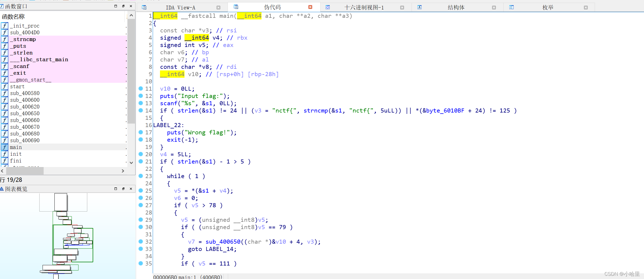Toggle breakpoint dot on line 14
The width and height of the screenshot is (644, 279).
tap(141, 110)
